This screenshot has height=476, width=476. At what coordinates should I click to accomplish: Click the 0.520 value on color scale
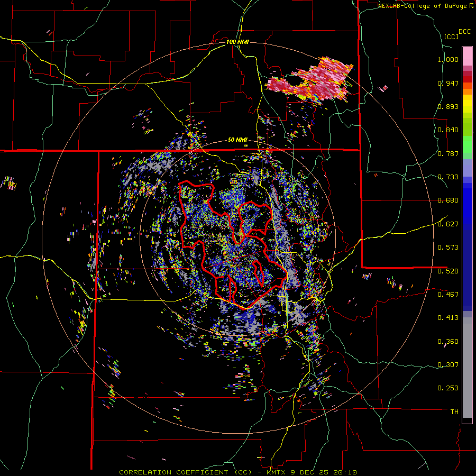448,271
